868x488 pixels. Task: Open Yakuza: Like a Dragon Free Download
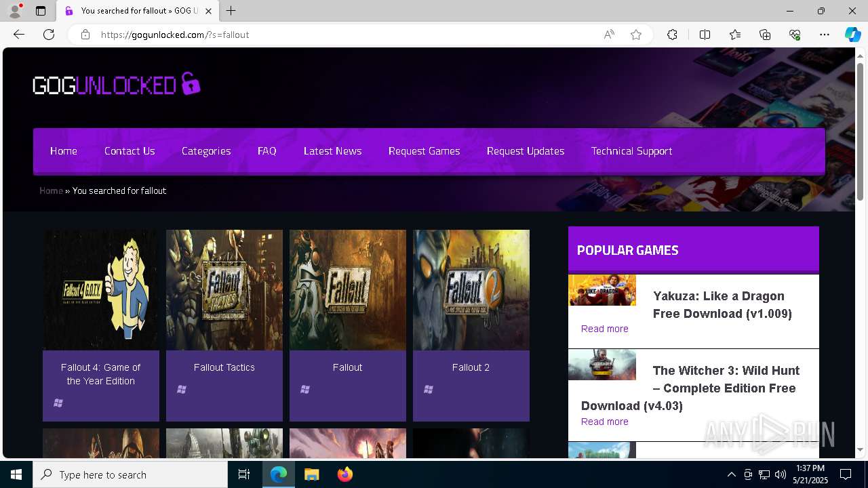[722, 305]
